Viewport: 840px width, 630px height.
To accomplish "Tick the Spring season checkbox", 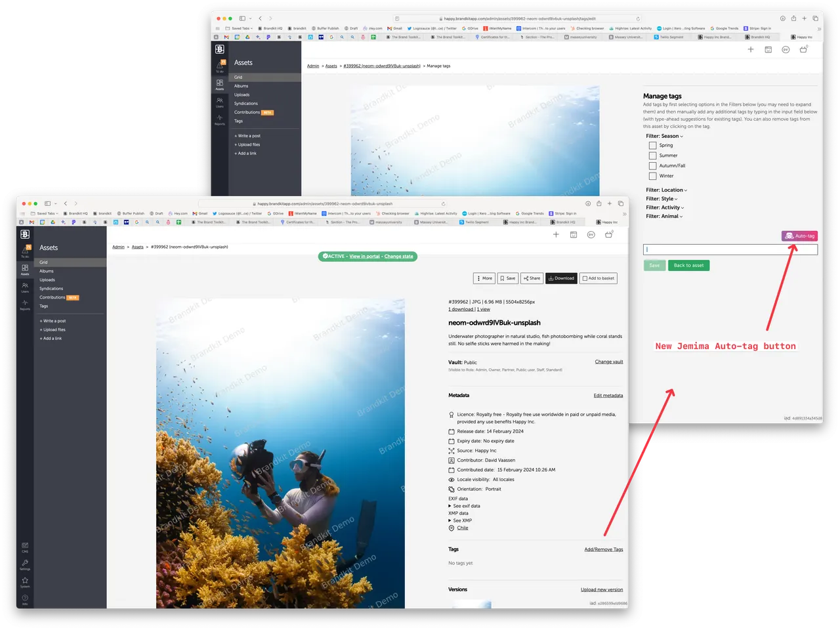I will pyautogui.click(x=652, y=146).
